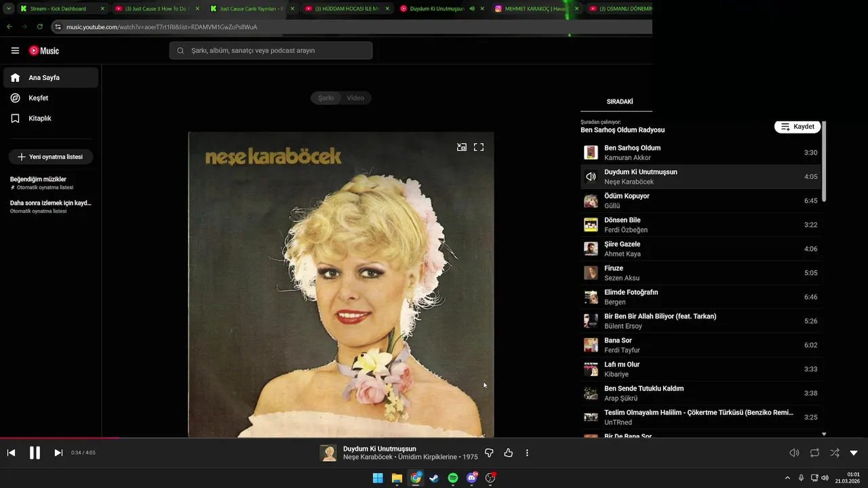Switch to MEHMET KARAKOÇ Instagram tab
The width and height of the screenshot is (868, 488).
pos(536,9)
